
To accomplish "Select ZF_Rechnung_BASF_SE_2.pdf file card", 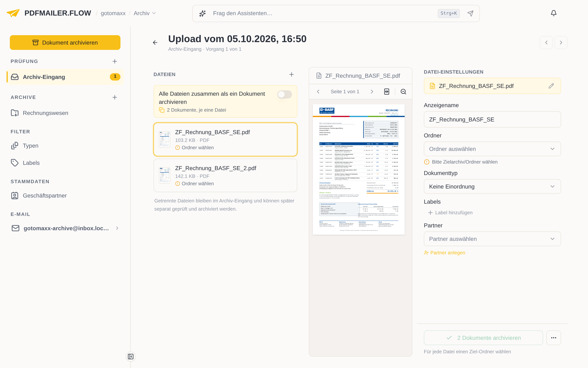I will pyautogui.click(x=225, y=175).
